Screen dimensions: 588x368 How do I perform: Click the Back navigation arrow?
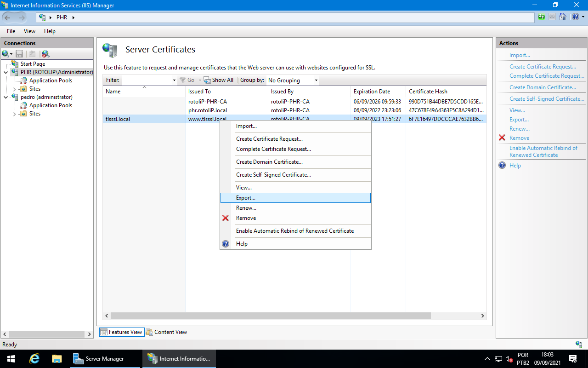click(x=7, y=17)
